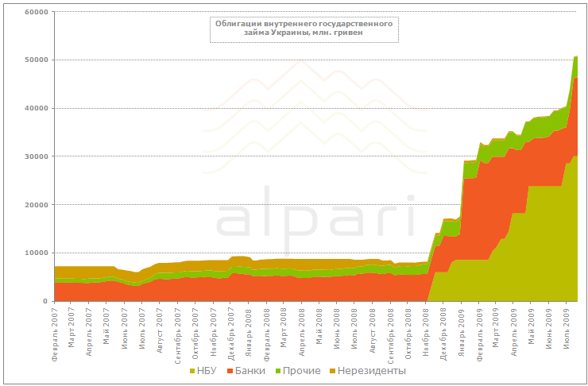Click the Февраль 2007 x-axis label
The height and width of the screenshot is (386, 588).
coord(55,334)
